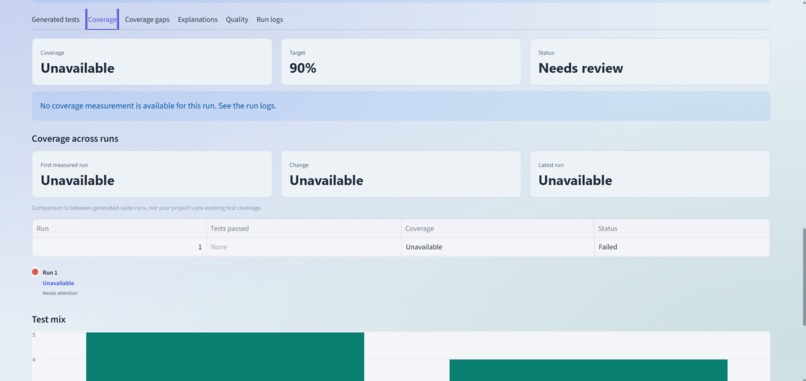Viewport: 806px width, 381px height.
Task: Click the First measured run card
Action: 152,174
